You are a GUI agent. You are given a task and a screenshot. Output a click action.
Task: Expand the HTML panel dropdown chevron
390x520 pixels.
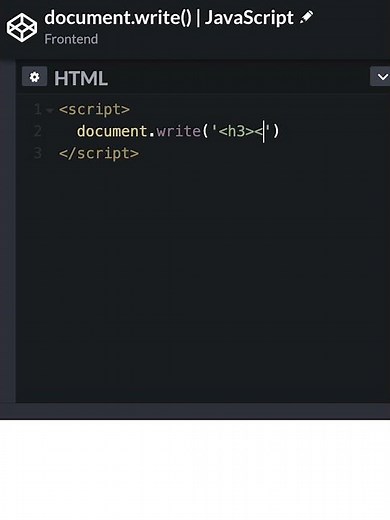coord(380,76)
